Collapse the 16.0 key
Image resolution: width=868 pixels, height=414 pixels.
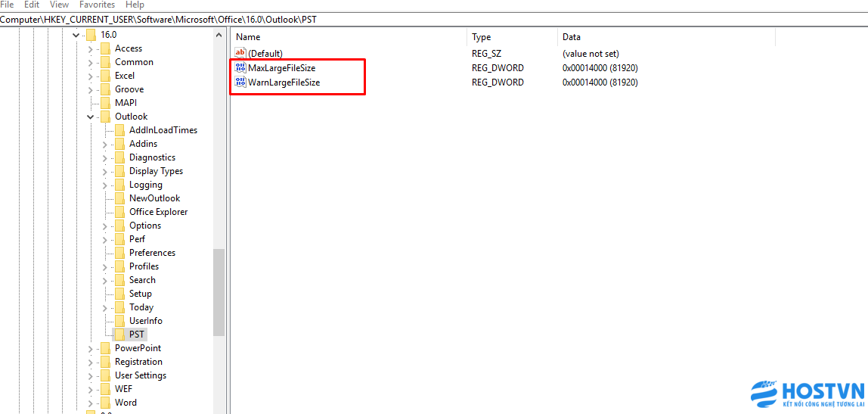[x=76, y=35]
